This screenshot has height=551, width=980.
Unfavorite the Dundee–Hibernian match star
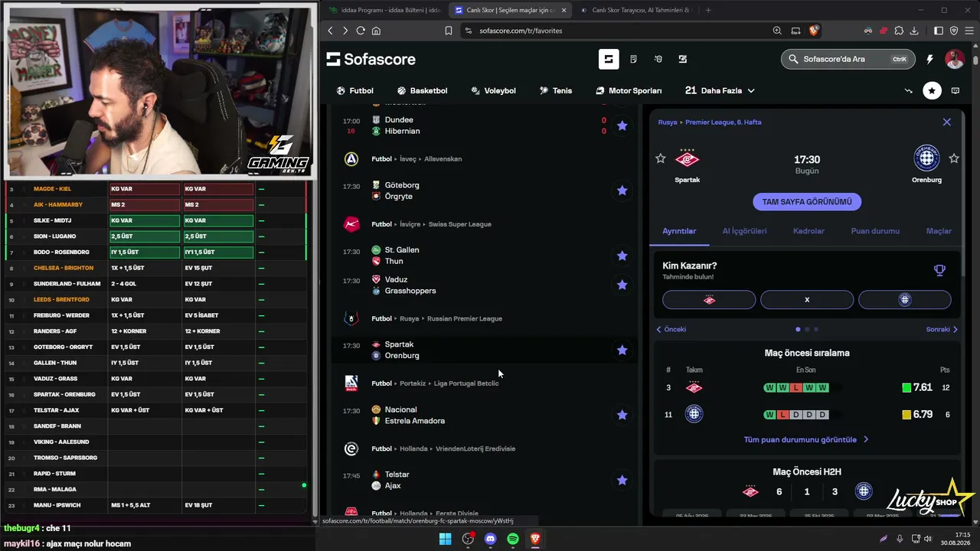tap(622, 126)
